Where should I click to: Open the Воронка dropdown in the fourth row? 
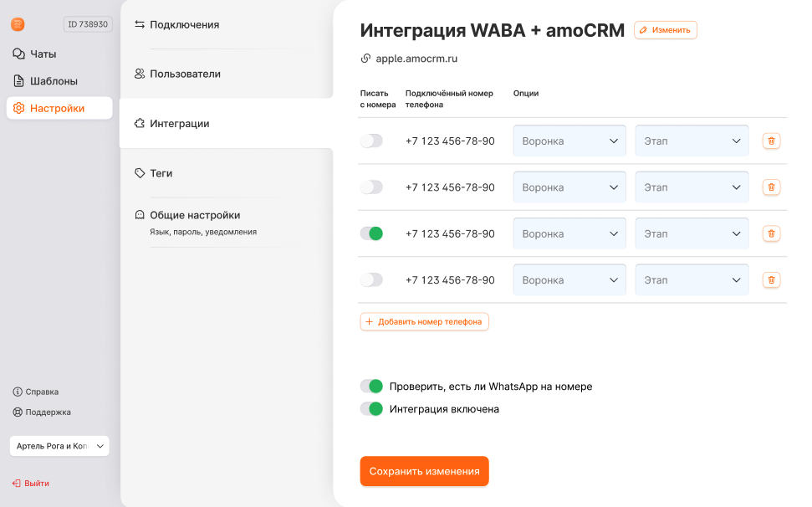tap(569, 279)
